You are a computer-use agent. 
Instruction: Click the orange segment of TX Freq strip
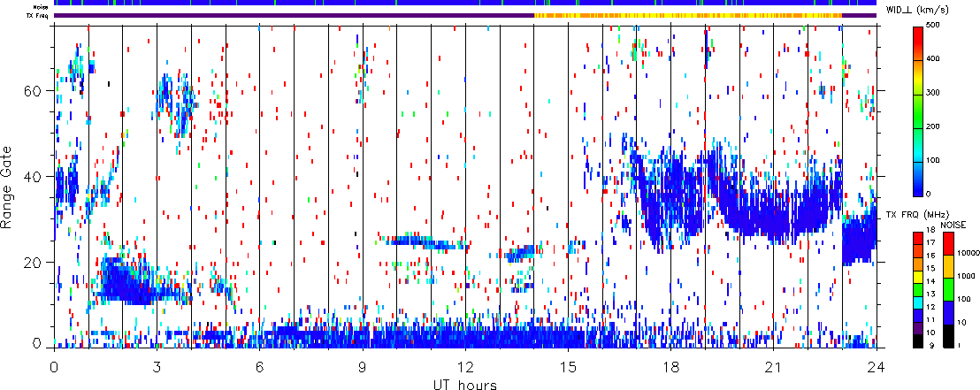(x=690, y=15)
